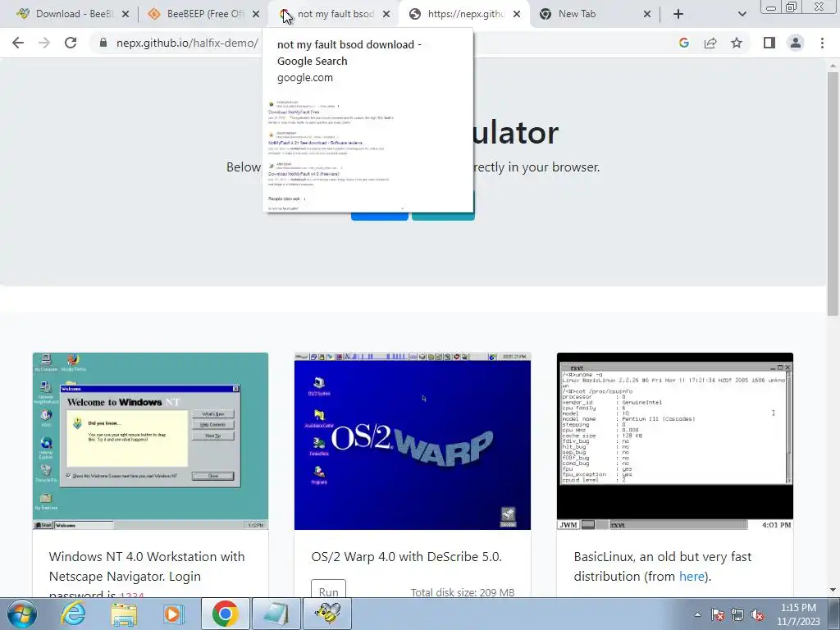Image resolution: width=840 pixels, height=630 pixels.
Task: Click 'Total disk size: 209 MB' text
Action: [463, 592]
